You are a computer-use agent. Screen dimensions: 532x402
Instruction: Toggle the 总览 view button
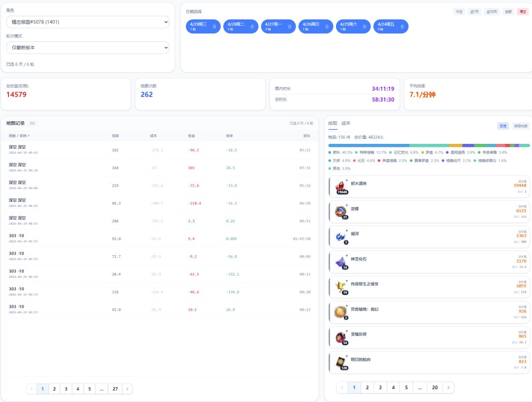point(503,126)
